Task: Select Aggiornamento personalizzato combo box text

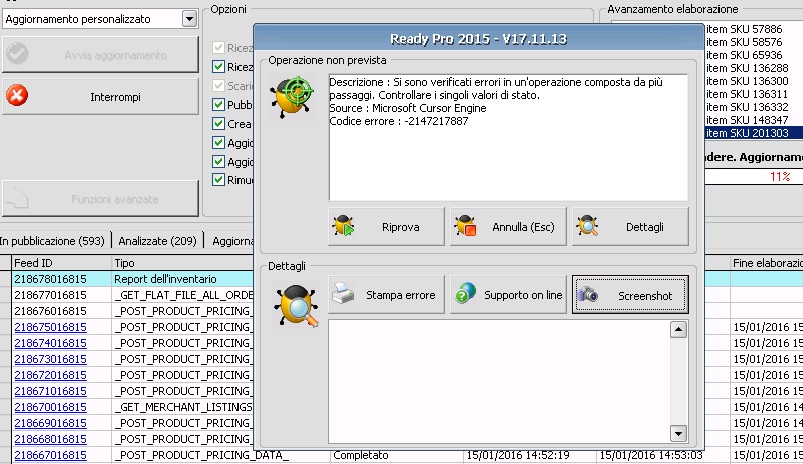Action: coord(78,19)
